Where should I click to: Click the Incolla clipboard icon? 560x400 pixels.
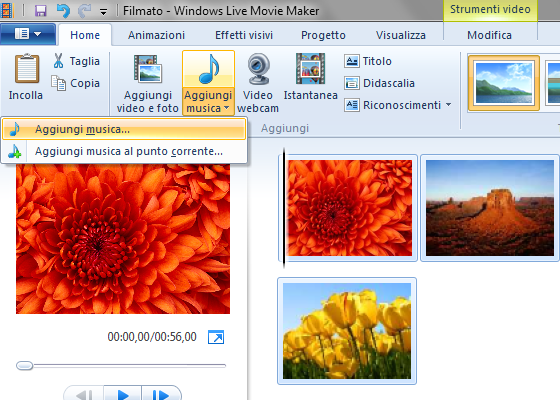tap(26, 68)
